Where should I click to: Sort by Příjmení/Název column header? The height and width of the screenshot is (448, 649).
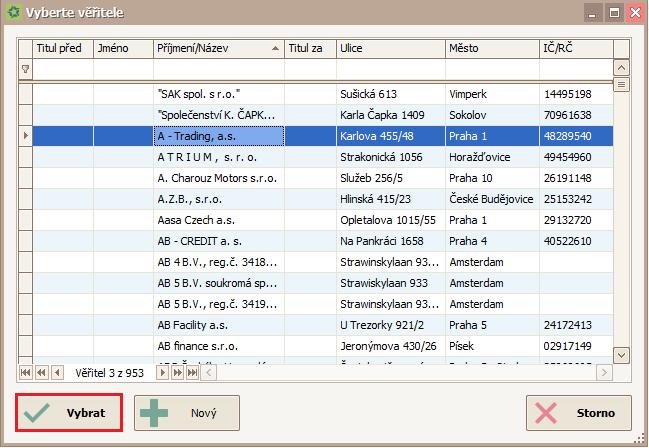(219, 48)
